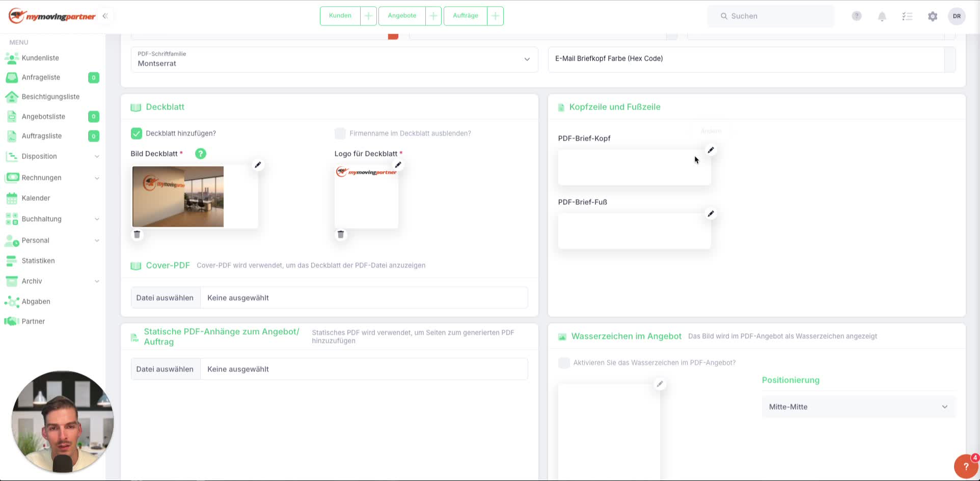Image resolution: width=980 pixels, height=481 pixels.
Task: Delete the Bild Deckblatt image
Action: [137, 234]
